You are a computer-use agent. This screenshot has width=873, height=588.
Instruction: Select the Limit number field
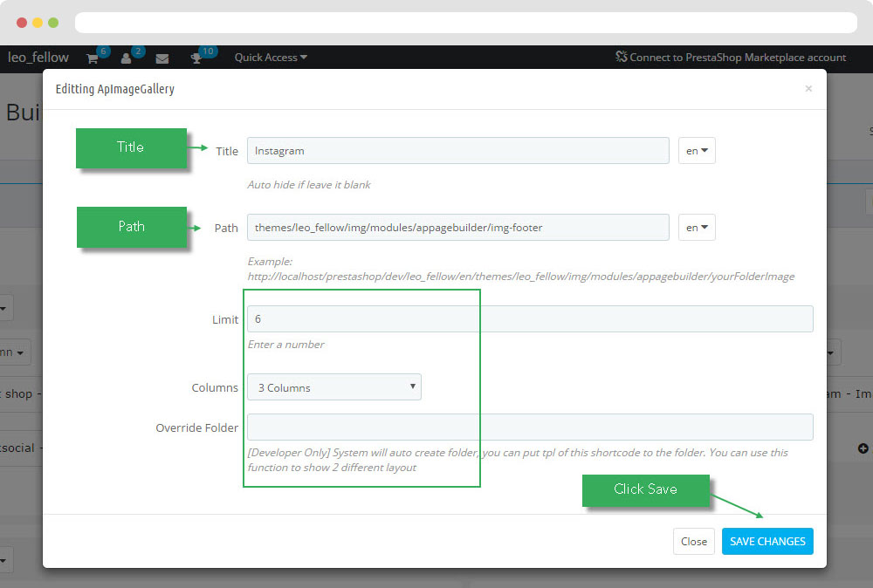coord(530,319)
